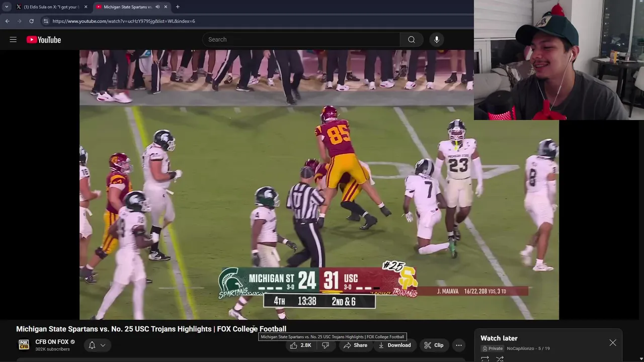Image resolution: width=644 pixels, height=362 pixels.
Task: Click the 302K subscribers text
Action: tap(52, 349)
